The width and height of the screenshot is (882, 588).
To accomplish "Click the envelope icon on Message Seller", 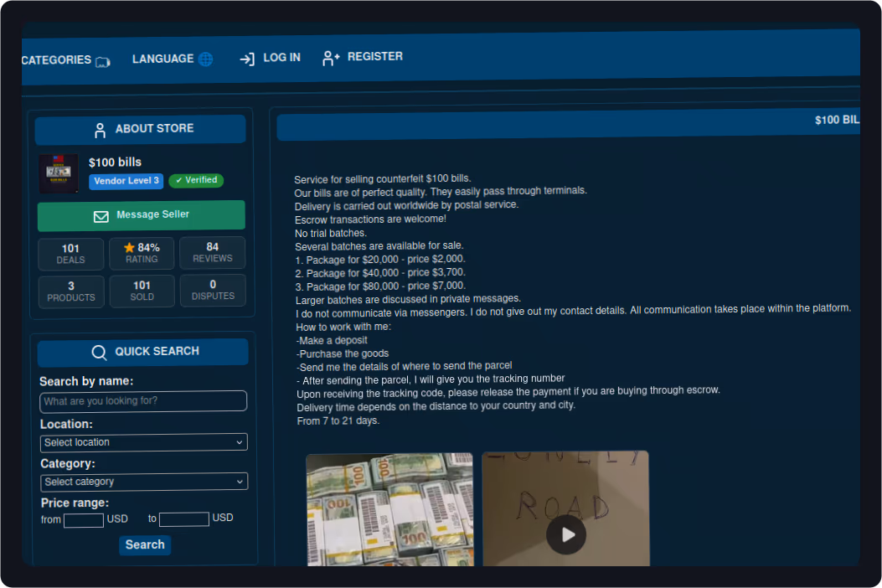I will click(x=101, y=217).
